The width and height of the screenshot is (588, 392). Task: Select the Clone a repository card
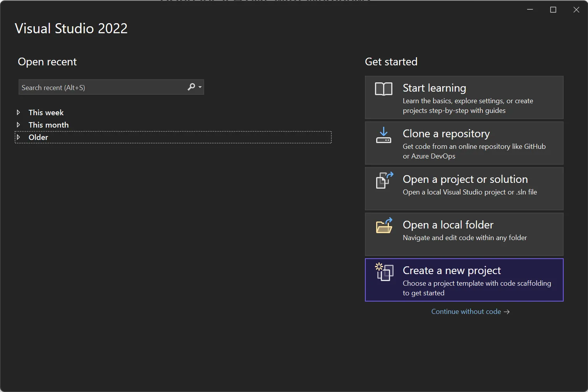pyautogui.click(x=464, y=143)
